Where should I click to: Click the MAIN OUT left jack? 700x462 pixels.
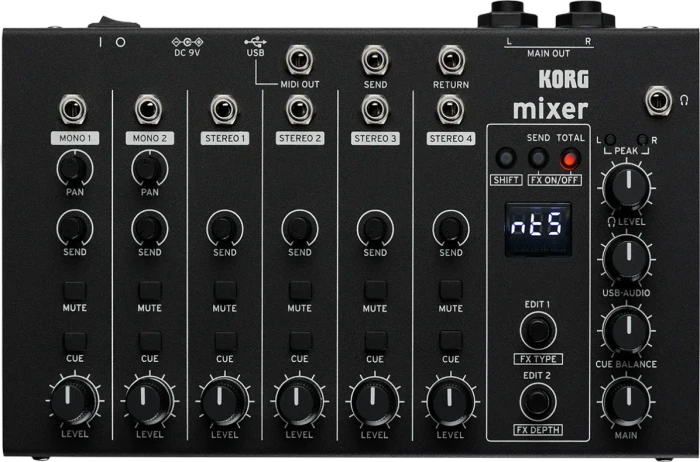(508, 14)
